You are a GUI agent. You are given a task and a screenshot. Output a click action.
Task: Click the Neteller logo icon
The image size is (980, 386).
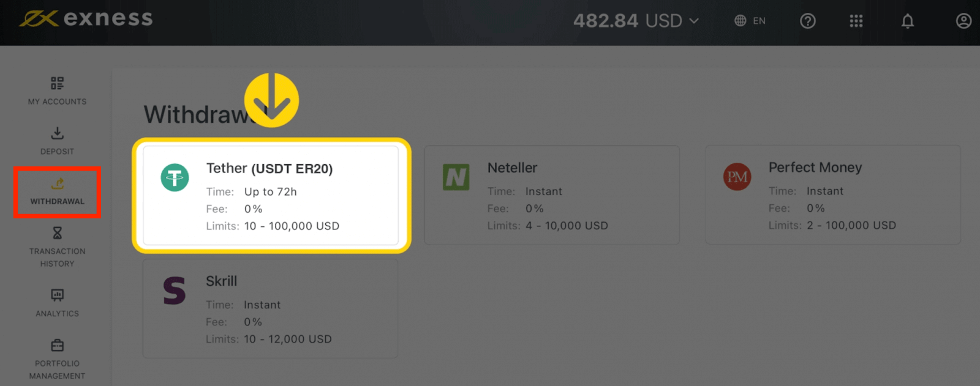456,177
